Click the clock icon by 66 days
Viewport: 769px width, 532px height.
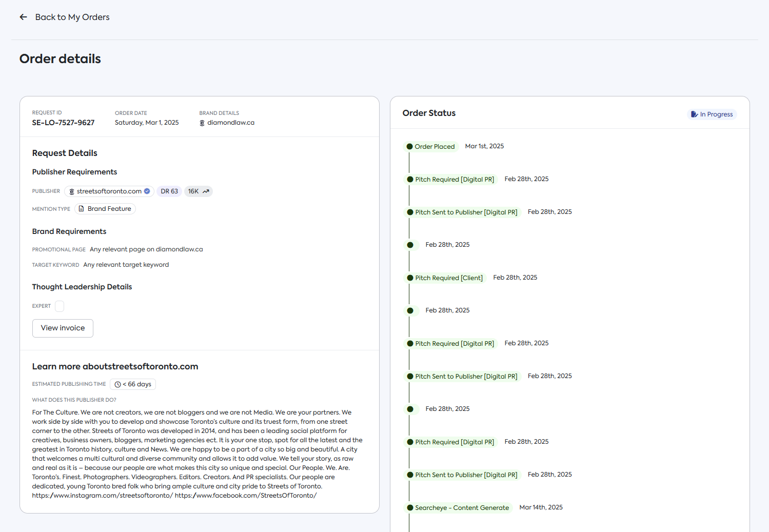point(118,384)
